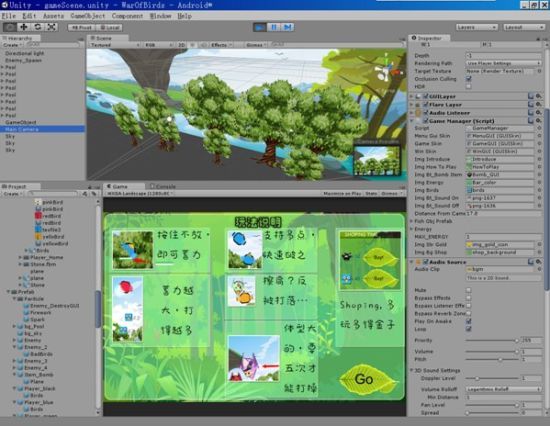
Task: Click the Stats button in Game view
Action: (x=371, y=193)
